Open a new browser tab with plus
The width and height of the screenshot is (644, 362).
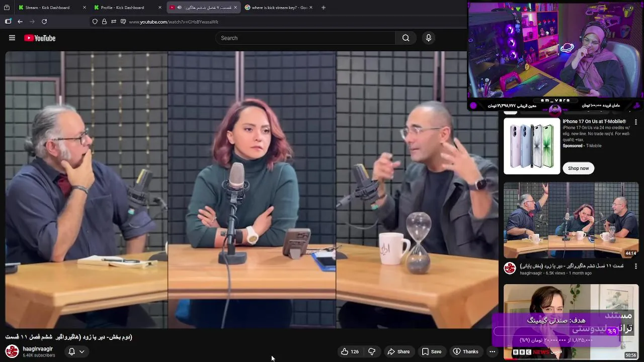324,8
